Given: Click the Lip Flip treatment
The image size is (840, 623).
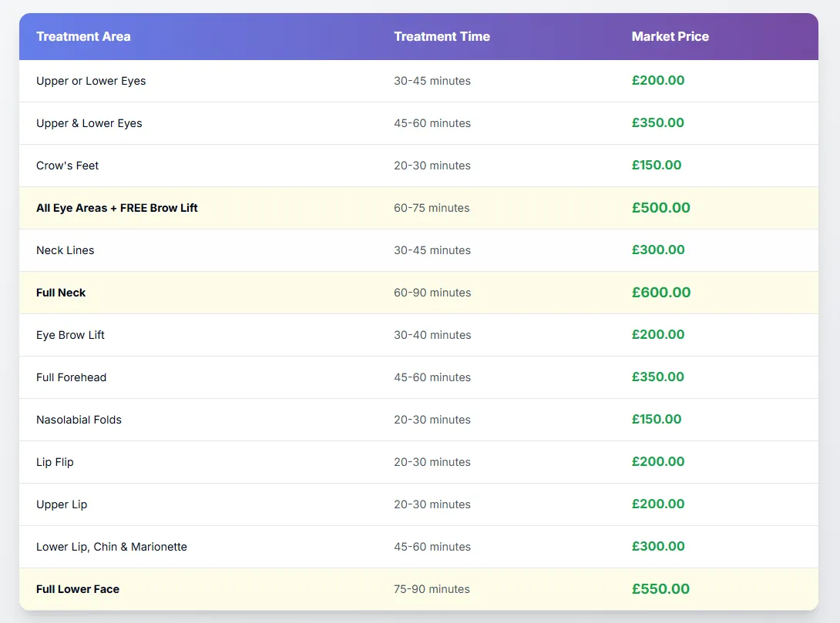Looking at the screenshot, I should pos(55,462).
